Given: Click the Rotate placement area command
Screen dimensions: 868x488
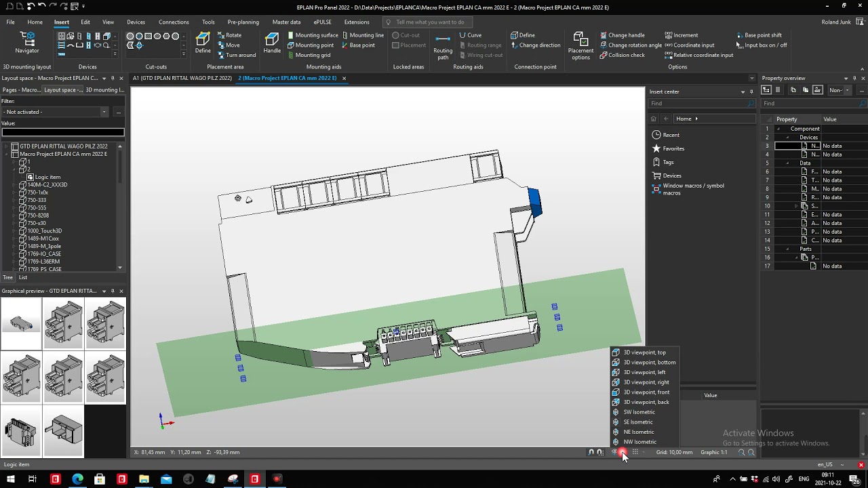Looking at the screenshot, I should [x=229, y=35].
